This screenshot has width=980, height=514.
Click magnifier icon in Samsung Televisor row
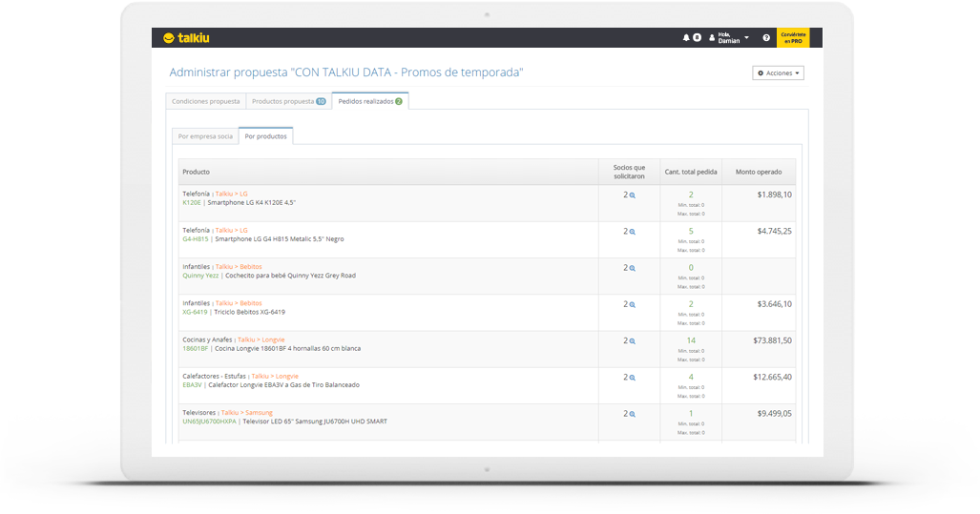pyautogui.click(x=632, y=415)
